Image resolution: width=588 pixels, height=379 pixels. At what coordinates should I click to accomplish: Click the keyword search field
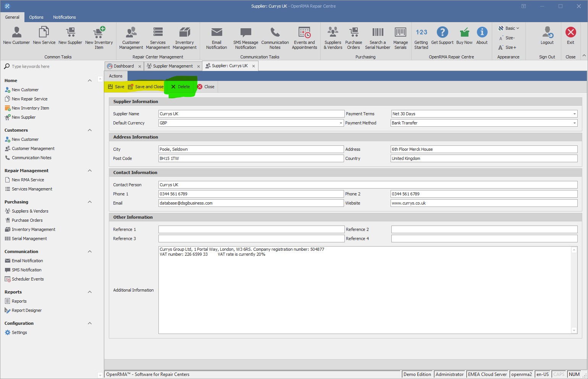pos(50,66)
